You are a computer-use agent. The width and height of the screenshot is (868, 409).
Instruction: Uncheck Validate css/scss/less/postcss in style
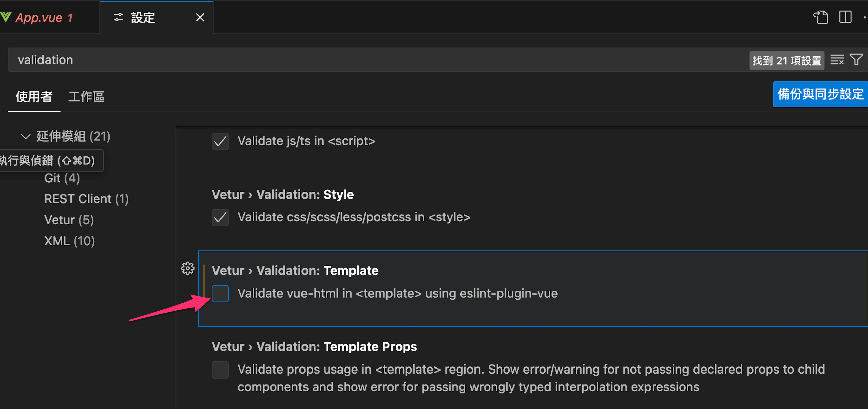220,217
